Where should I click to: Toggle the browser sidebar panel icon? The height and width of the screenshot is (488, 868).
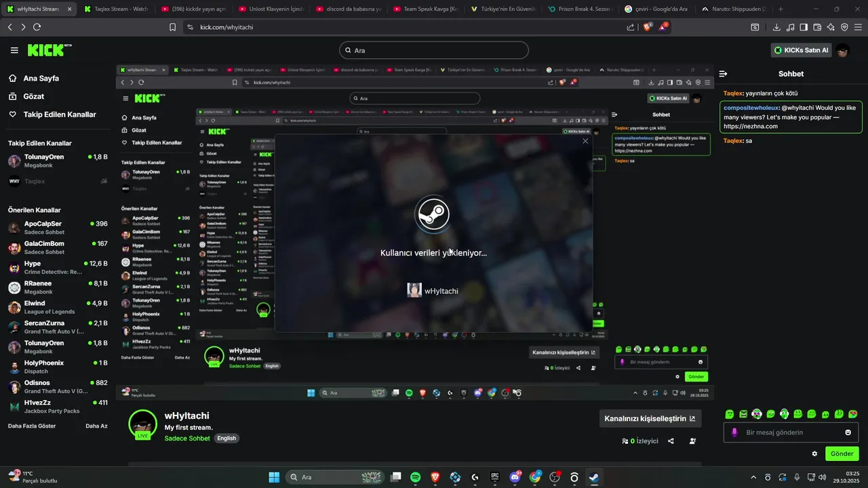point(804,27)
